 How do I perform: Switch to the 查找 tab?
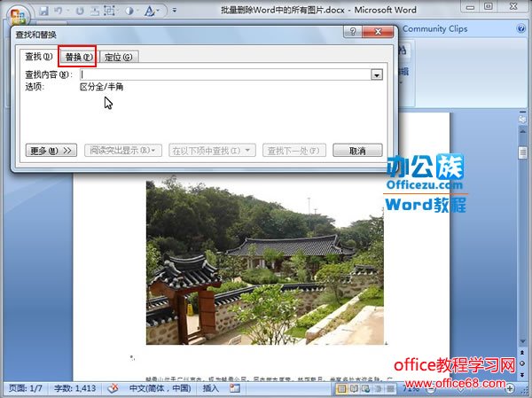pyautogui.click(x=38, y=57)
